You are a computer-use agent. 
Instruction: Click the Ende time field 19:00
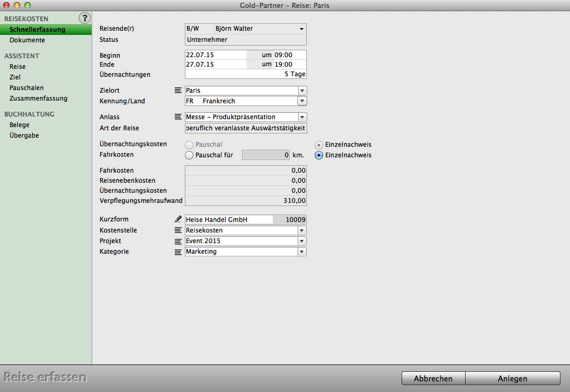click(289, 64)
